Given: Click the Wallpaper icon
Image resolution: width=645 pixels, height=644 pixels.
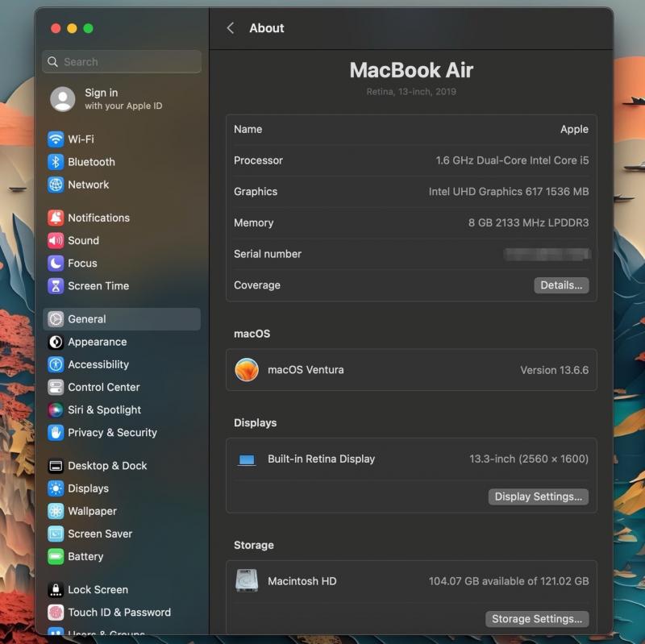Looking at the screenshot, I should [x=56, y=511].
